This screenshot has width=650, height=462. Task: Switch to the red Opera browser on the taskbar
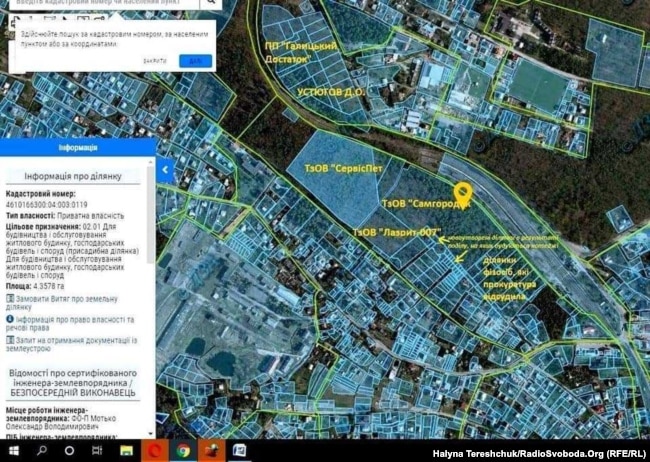155,451
